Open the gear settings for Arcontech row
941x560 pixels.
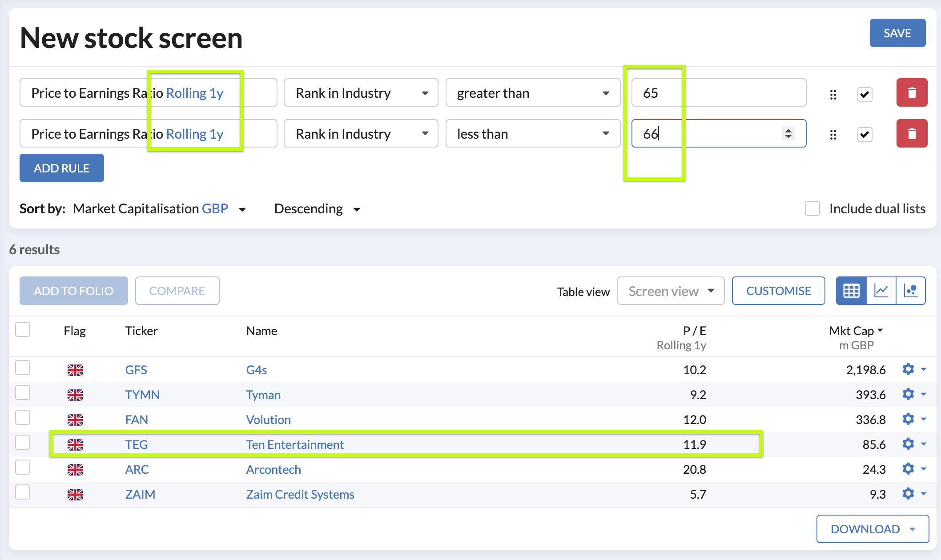(x=908, y=469)
